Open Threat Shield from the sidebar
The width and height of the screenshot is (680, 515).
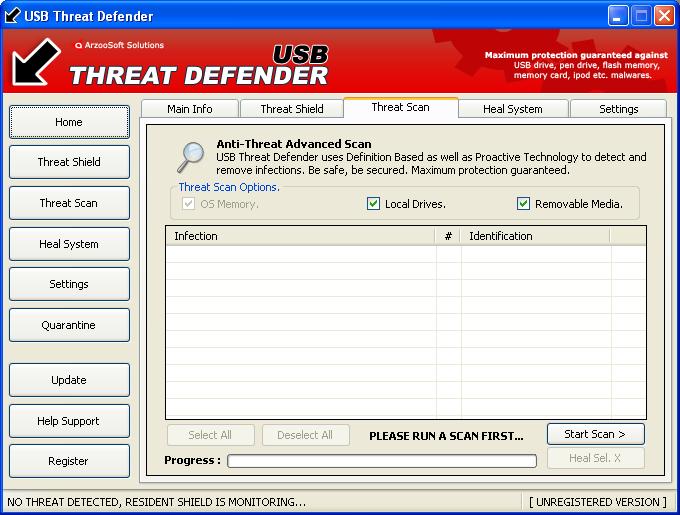pyautogui.click(x=69, y=162)
